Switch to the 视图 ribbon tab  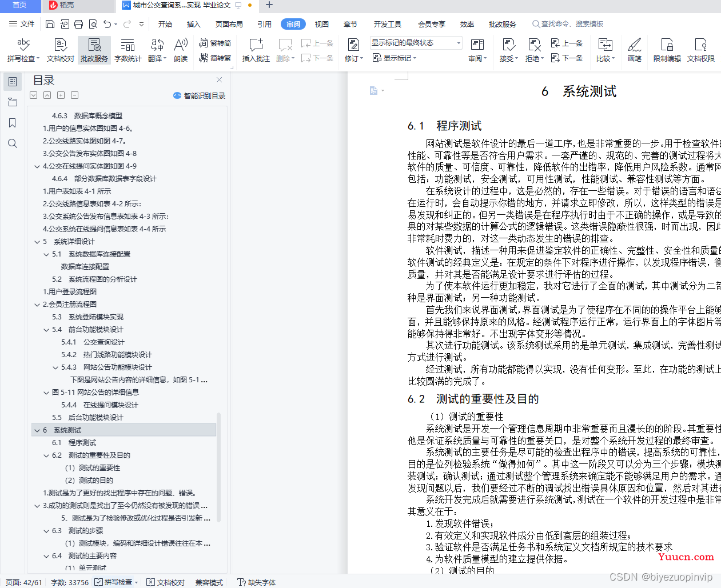click(322, 24)
